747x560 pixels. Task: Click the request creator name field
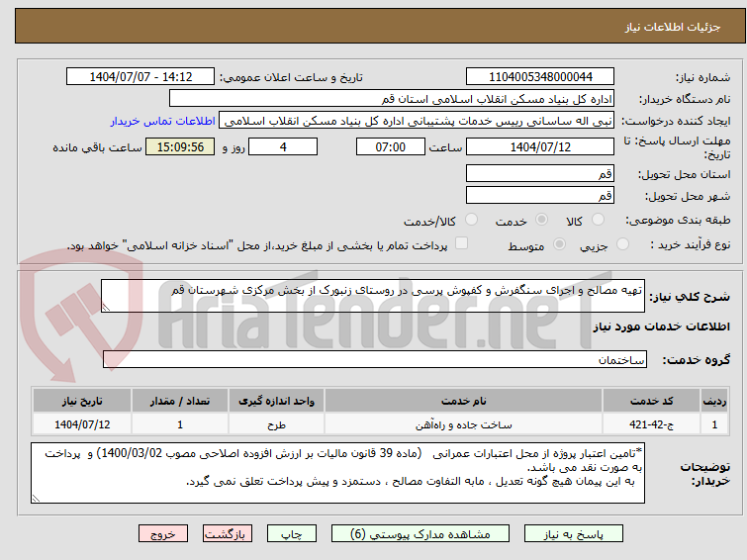coord(417,121)
